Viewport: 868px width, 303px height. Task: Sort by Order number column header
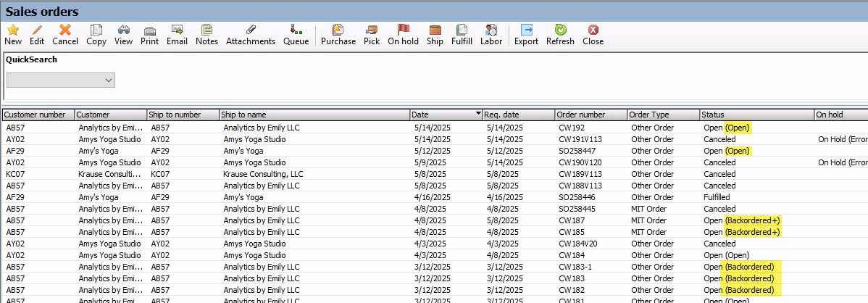point(591,115)
